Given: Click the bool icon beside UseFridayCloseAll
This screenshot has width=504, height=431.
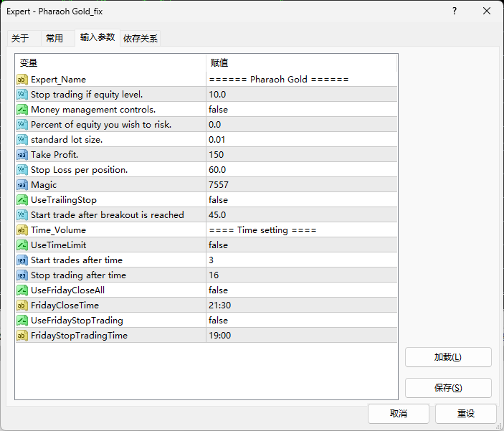Looking at the screenshot, I should pyautogui.click(x=22, y=290).
